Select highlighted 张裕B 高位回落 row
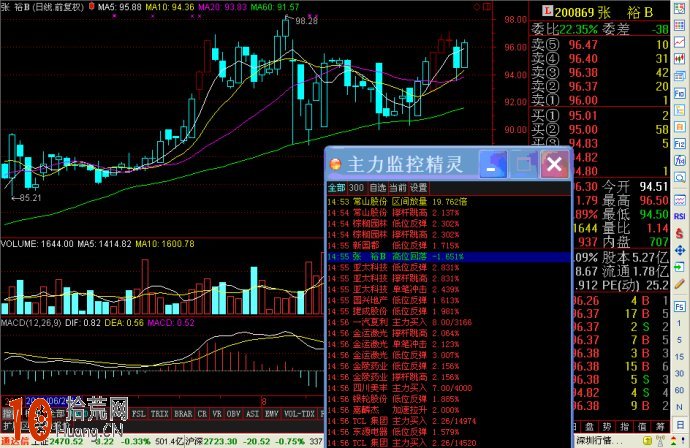Viewport: 690px width, 448px height. tap(448, 257)
